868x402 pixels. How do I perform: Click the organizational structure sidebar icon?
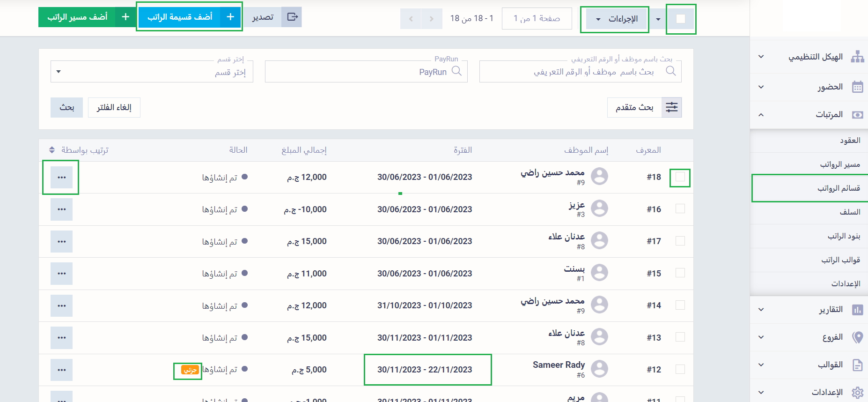(857, 57)
